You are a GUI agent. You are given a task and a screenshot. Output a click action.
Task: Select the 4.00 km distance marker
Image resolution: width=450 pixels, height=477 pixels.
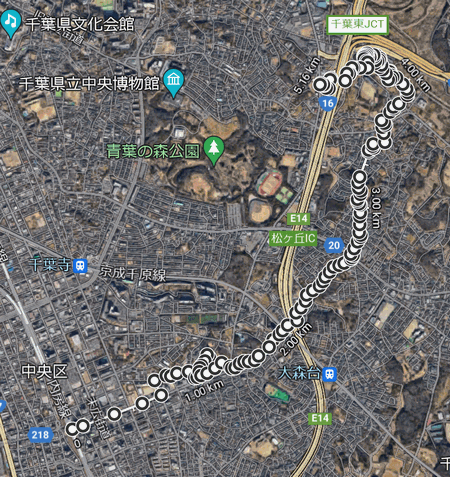coord(415,75)
